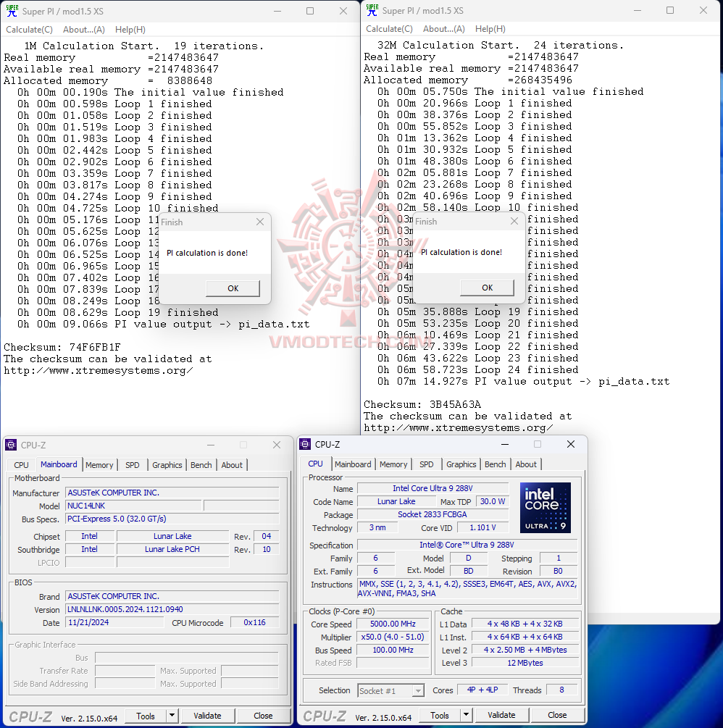Select Graphics tab in the CPU-Z processor window

click(461, 464)
